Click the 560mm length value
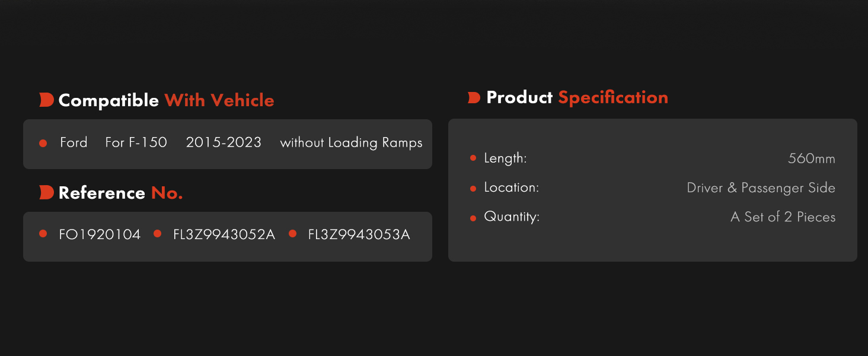 812,158
